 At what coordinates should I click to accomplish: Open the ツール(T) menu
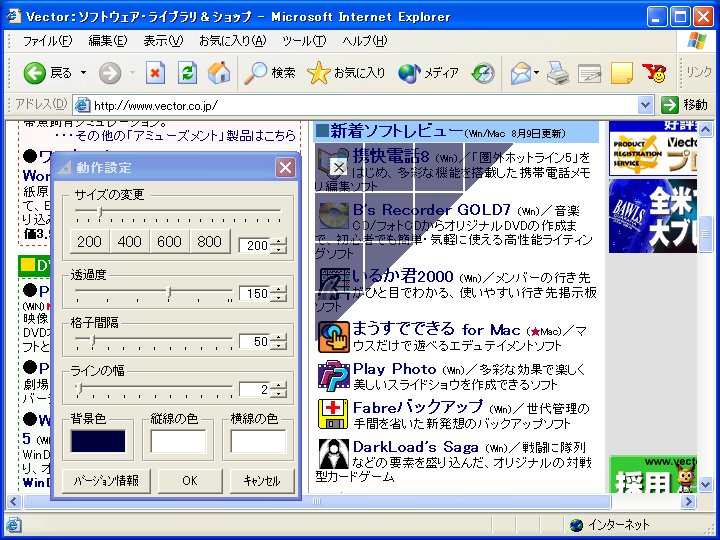coord(304,41)
